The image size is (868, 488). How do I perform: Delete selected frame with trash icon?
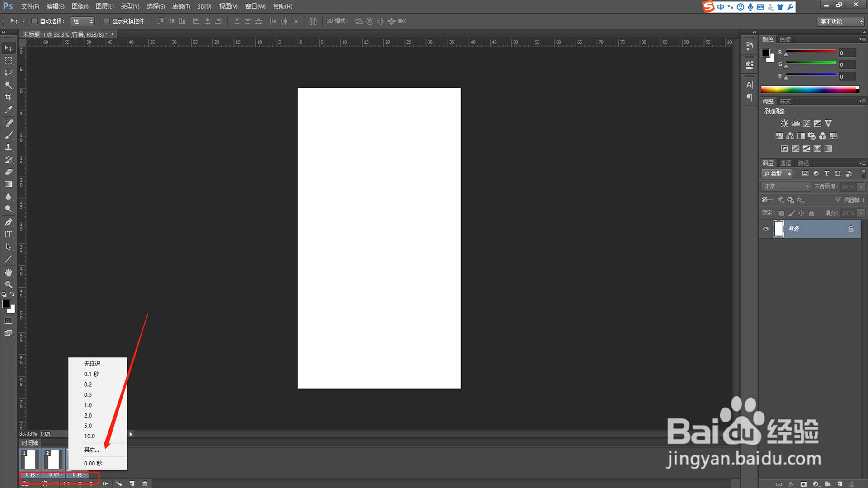tap(145, 483)
